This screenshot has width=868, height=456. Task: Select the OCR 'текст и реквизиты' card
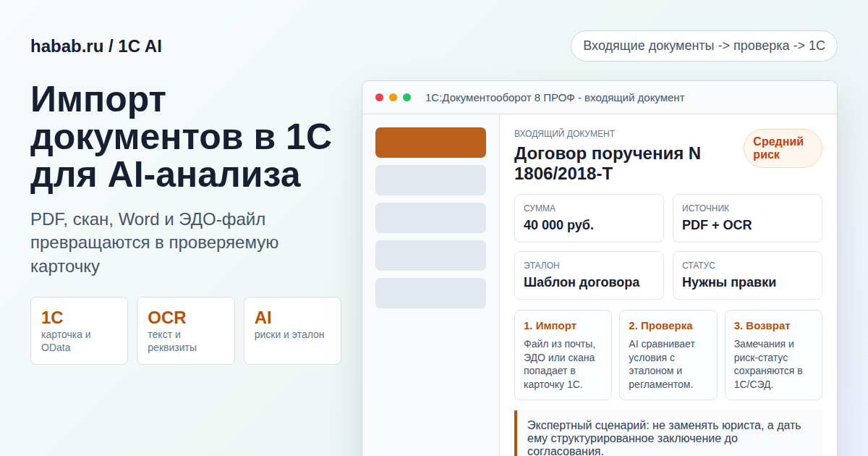(186, 331)
